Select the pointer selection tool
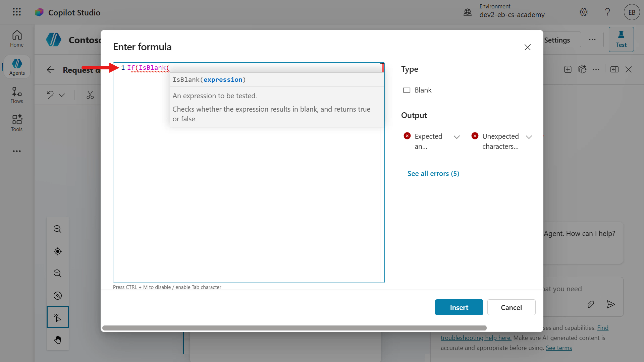 click(57, 317)
